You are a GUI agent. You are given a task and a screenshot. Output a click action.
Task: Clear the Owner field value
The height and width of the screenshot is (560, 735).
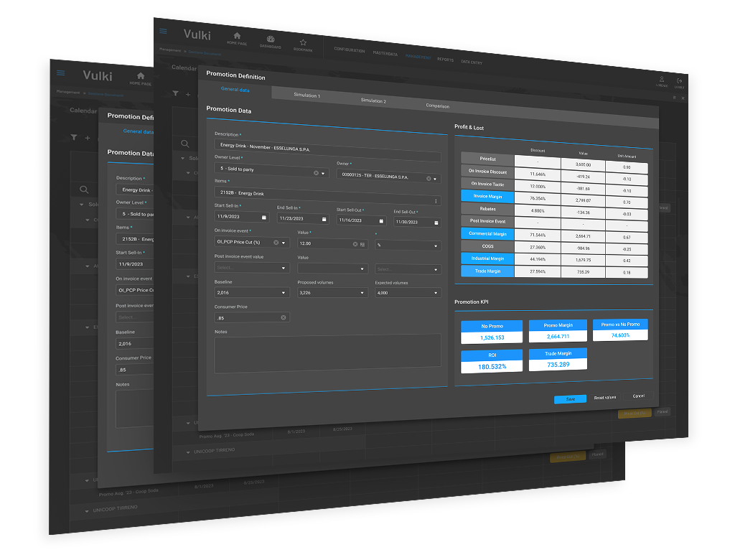point(429,179)
